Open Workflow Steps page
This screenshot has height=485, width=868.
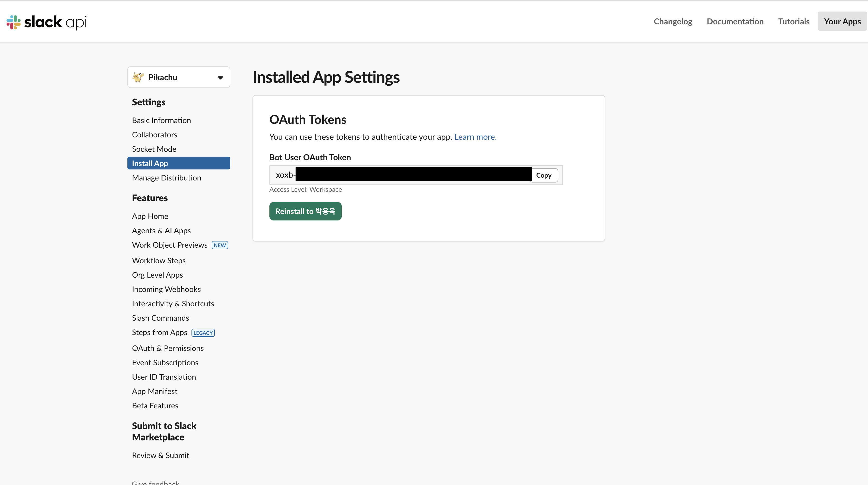pyautogui.click(x=159, y=260)
